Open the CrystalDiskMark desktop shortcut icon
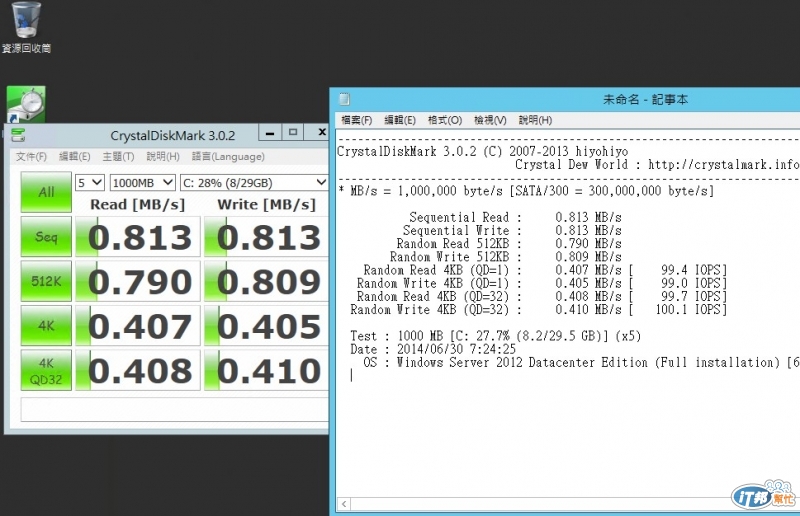800x516 pixels. tap(26, 104)
